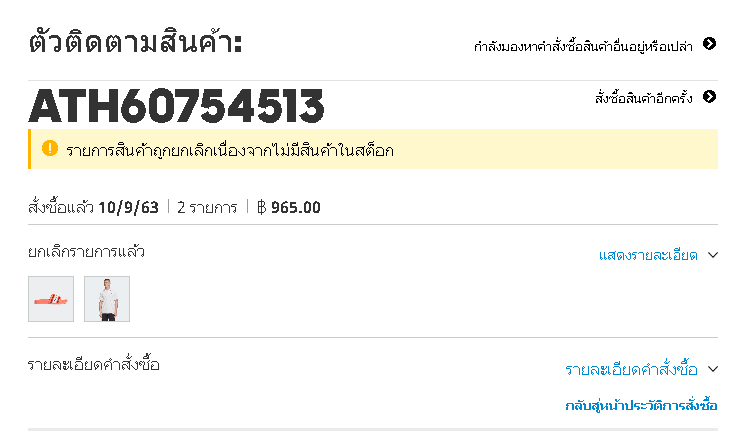Click the ยกเลิกรายการแล้ว status label
This screenshot has height=445, width=754.
[86, 252]
